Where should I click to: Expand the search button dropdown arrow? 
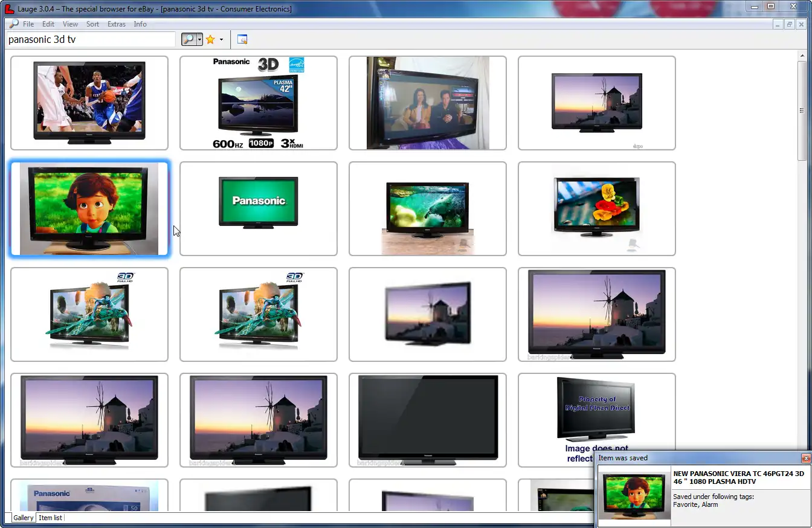(x=199, y=39)
